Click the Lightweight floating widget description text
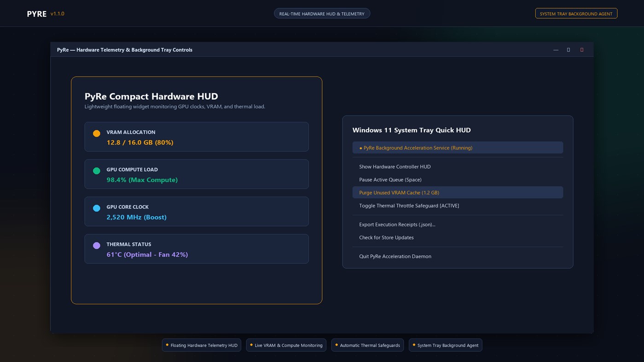 coord(175,107)
